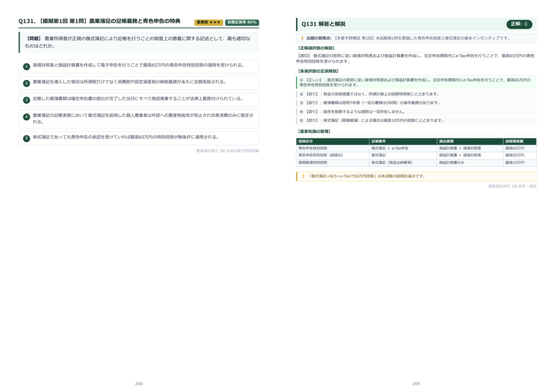Viewport: 555px width, 392px height.
Task: Click the Q131 question title on the left page
Action: (x=100, y=21)
